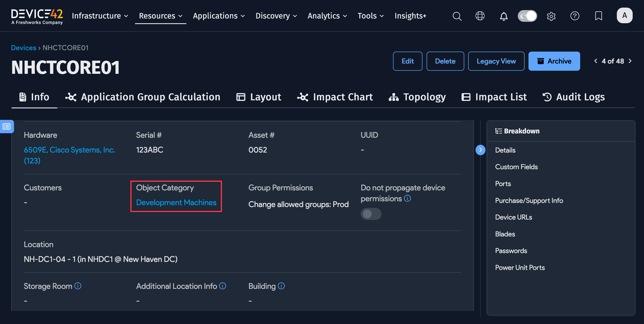Open the Audit Logs tab
This screenshot has height=324, width=644.
[573, 97]
